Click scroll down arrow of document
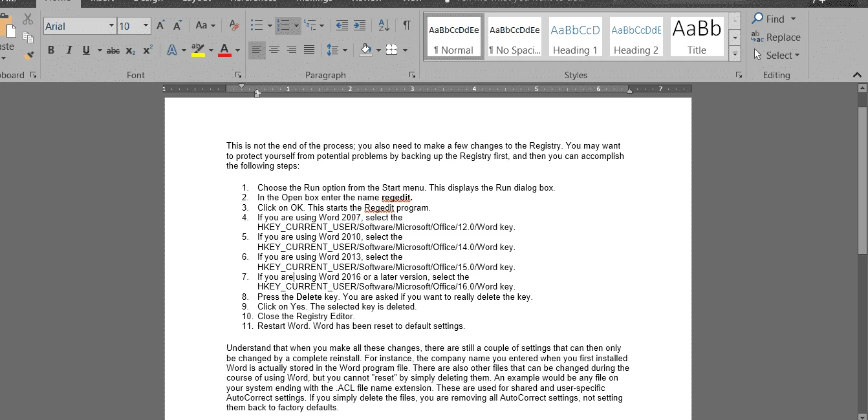868x420 pixels. pos(862,415)
